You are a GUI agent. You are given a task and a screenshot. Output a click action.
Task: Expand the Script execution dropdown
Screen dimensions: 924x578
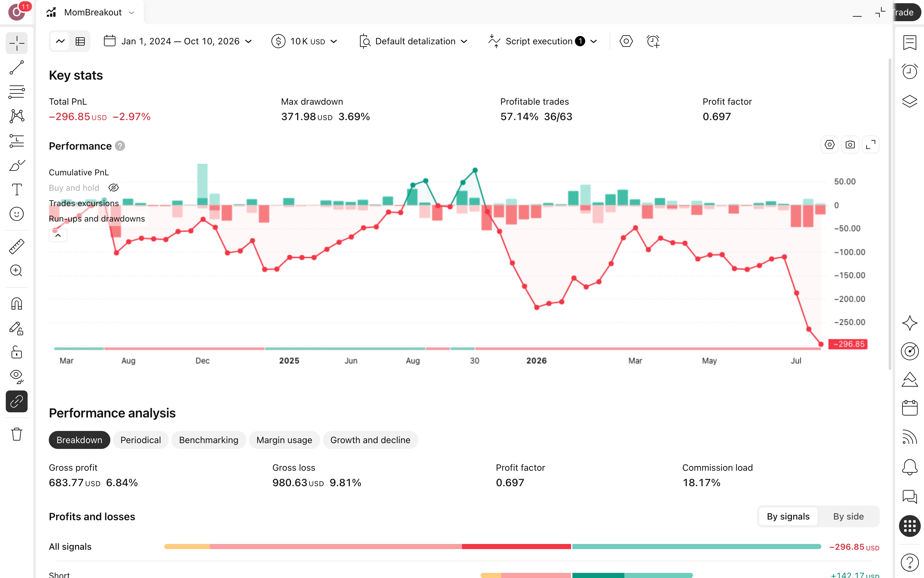click(x=543, y=41)
